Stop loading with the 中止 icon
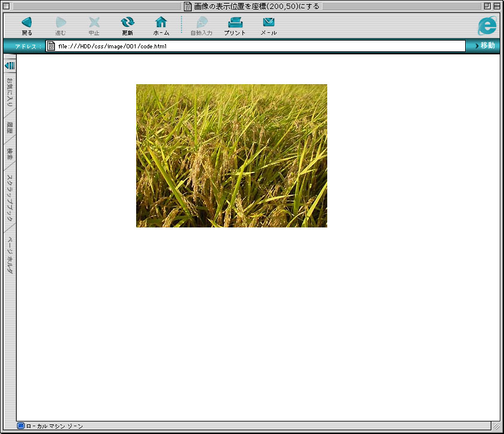Image resolution: width=504 pixels, height=434 pixels. point(94,23)
